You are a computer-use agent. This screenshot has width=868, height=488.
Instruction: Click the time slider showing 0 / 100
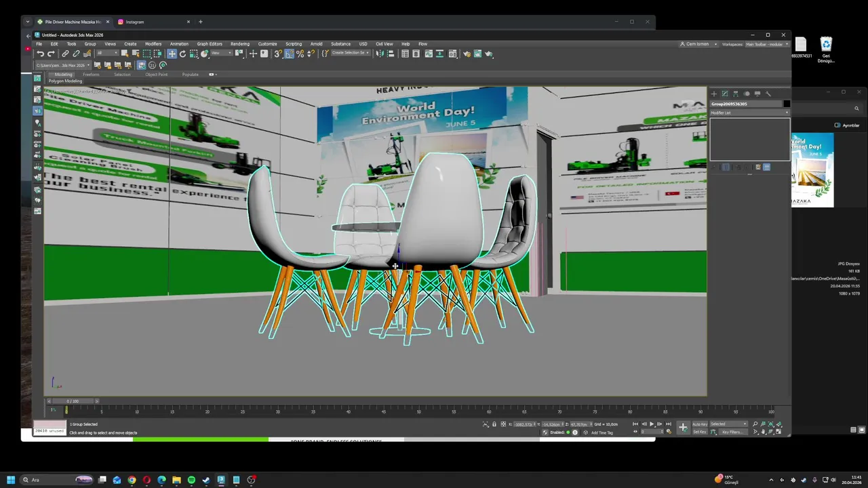(73, 401)
